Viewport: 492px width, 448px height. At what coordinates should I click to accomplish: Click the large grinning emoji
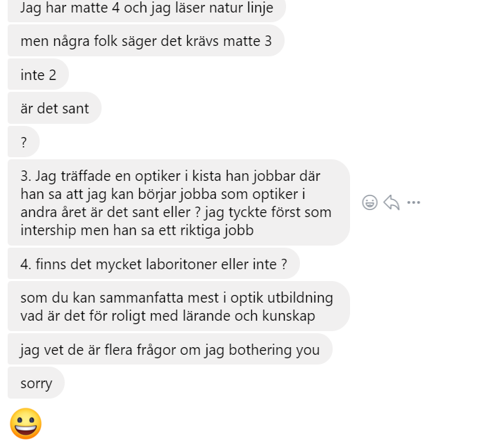click(26, 424)
